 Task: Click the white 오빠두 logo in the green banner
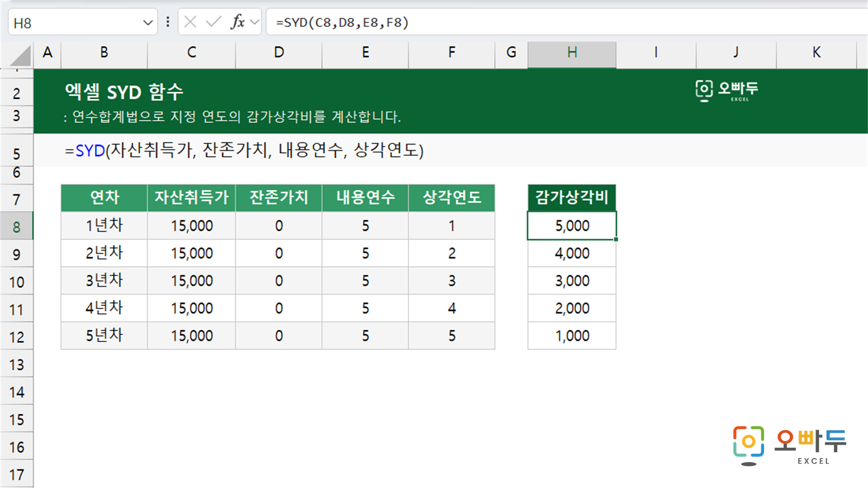[726, 91]
